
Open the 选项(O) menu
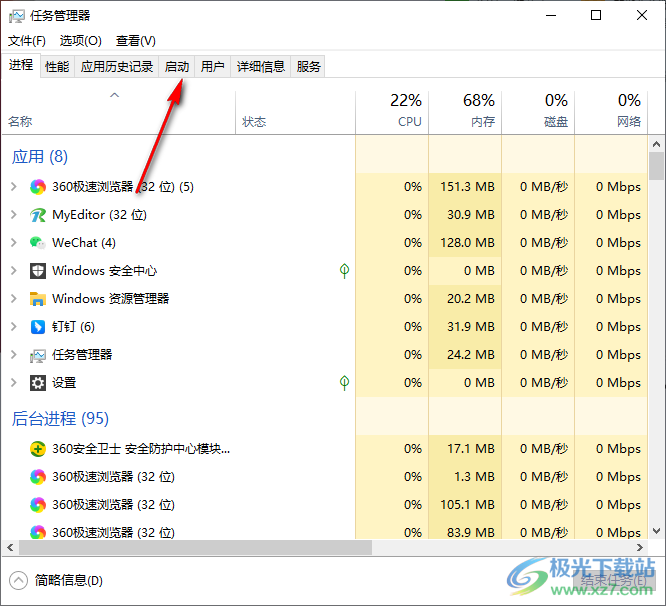coord(81,41)
